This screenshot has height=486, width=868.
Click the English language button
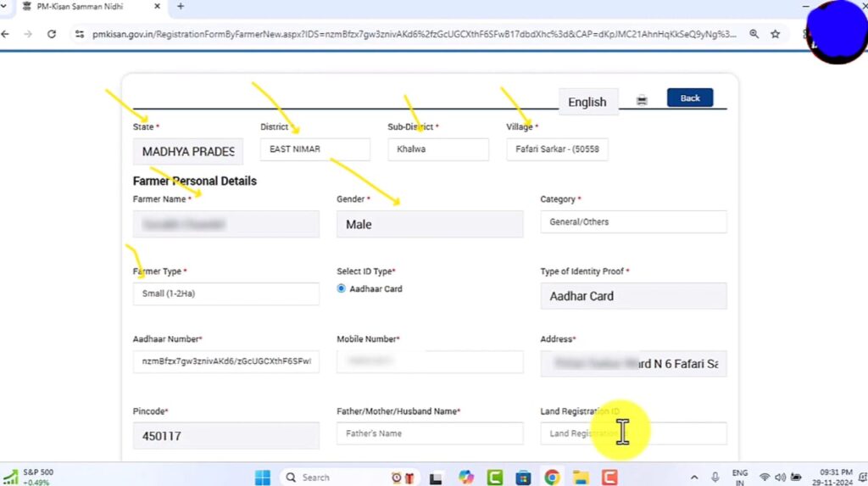tap(587, 102)
